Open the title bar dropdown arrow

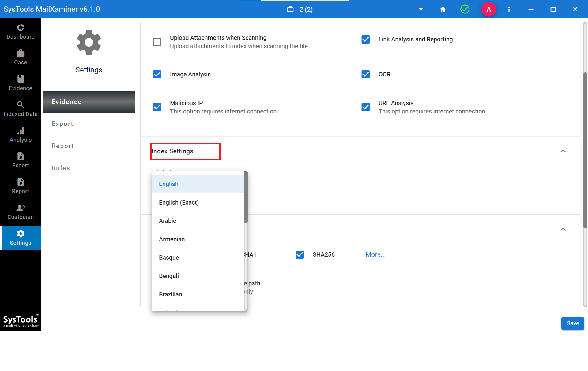[x=421, y=9]
